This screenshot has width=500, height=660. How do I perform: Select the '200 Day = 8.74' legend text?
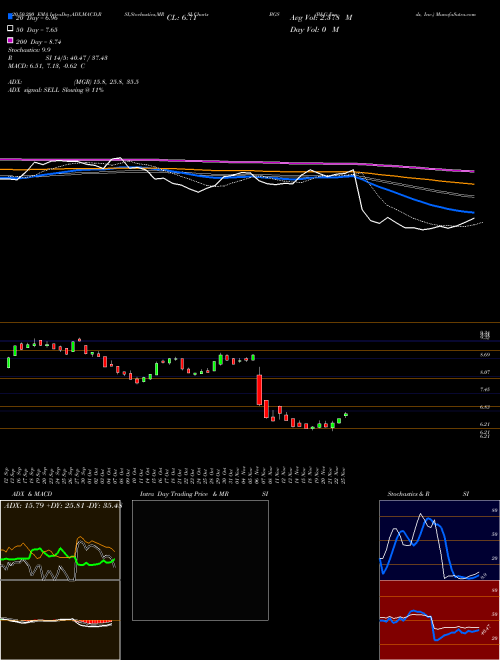pos(38,42)
